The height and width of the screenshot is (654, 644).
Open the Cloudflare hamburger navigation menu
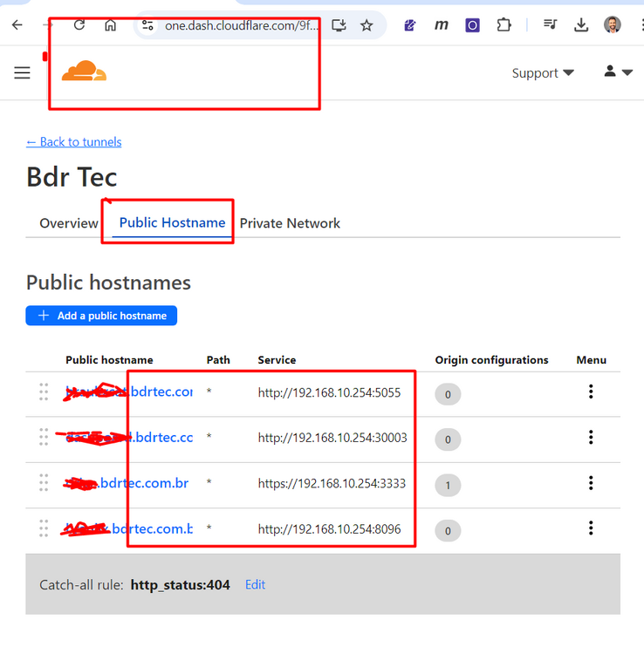(x=22, y=72)
